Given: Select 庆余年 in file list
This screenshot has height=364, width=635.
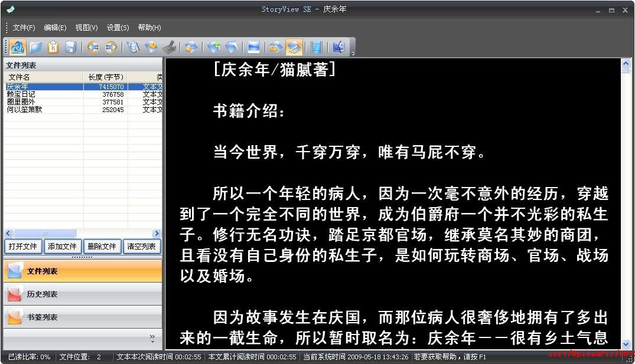Looking at the screenshot, I should click(17, 87).
